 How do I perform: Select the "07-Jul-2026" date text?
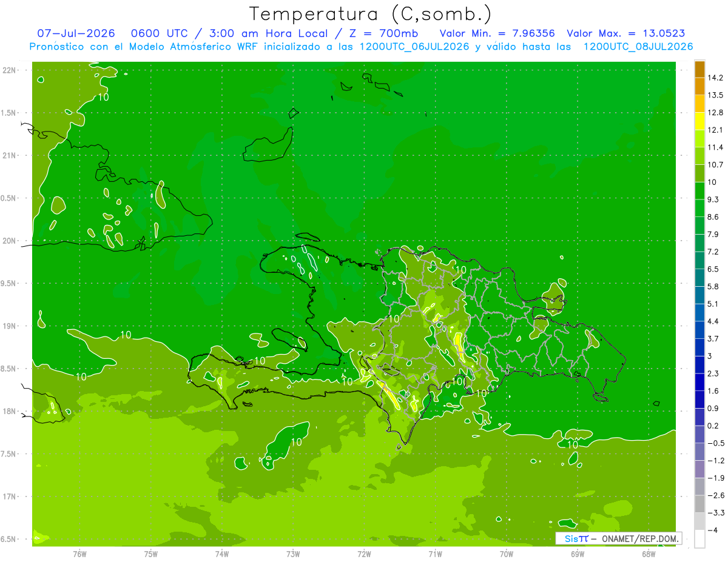tap(76, 33)
